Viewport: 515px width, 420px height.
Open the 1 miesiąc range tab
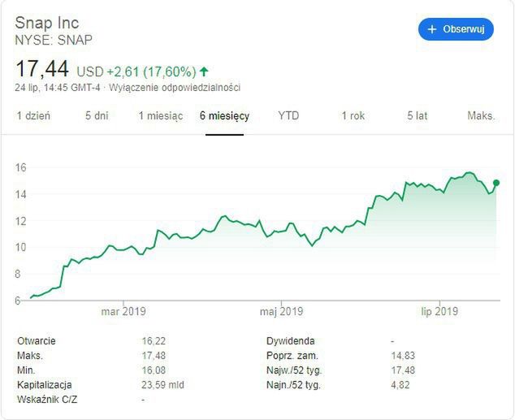161,116
